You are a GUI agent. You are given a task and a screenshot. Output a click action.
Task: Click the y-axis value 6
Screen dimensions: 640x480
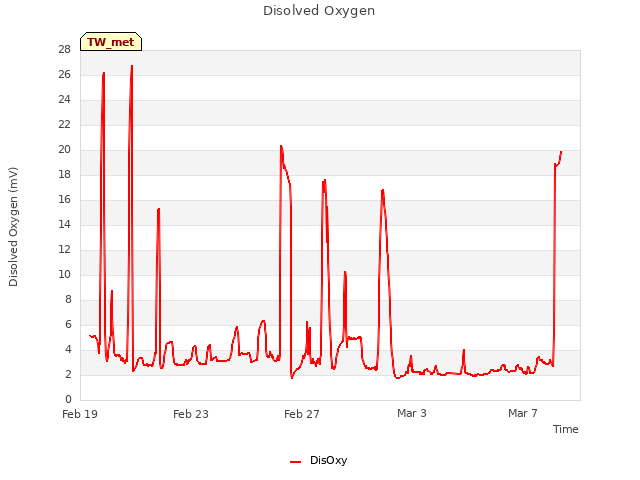pos(68,324)
